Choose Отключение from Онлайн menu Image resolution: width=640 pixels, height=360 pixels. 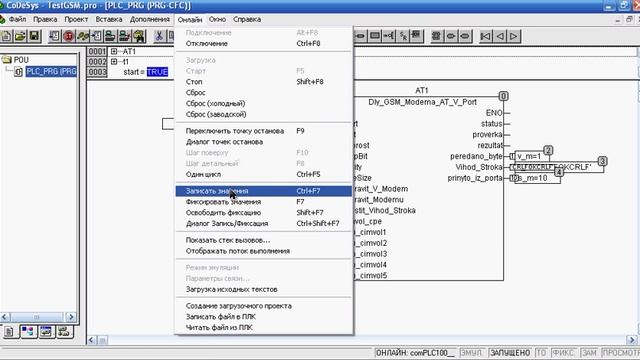click(264, 43)
